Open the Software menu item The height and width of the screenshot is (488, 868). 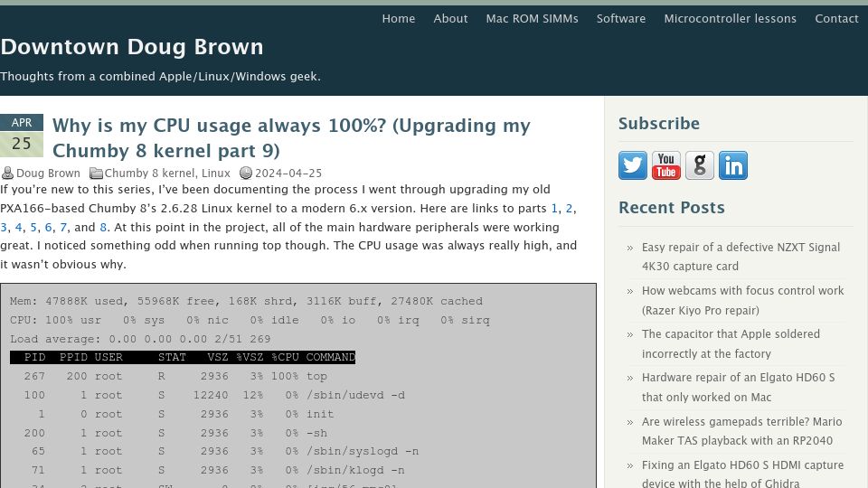621,19
